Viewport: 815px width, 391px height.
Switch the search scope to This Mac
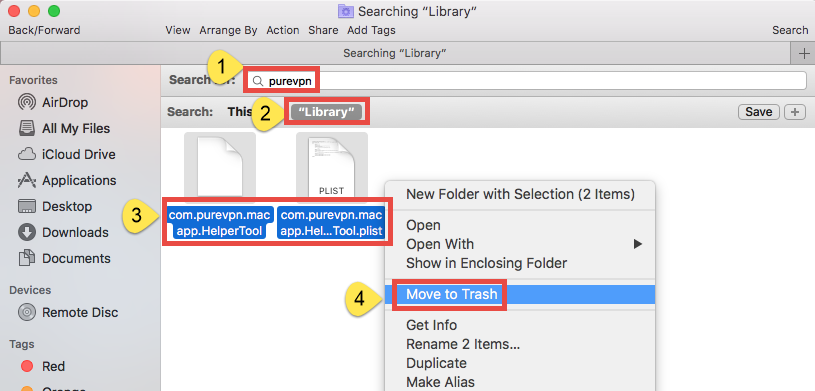click(240, 112)
